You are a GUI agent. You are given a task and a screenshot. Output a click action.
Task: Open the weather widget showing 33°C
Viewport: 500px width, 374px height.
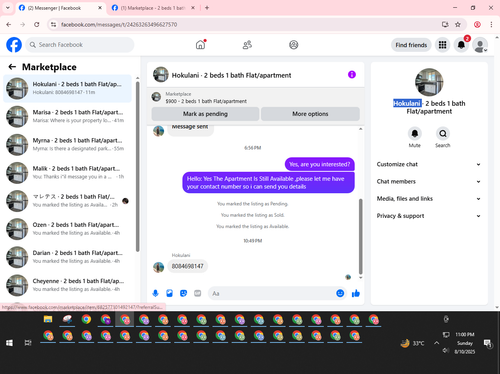pyautogui.click(x=412, y=343)
